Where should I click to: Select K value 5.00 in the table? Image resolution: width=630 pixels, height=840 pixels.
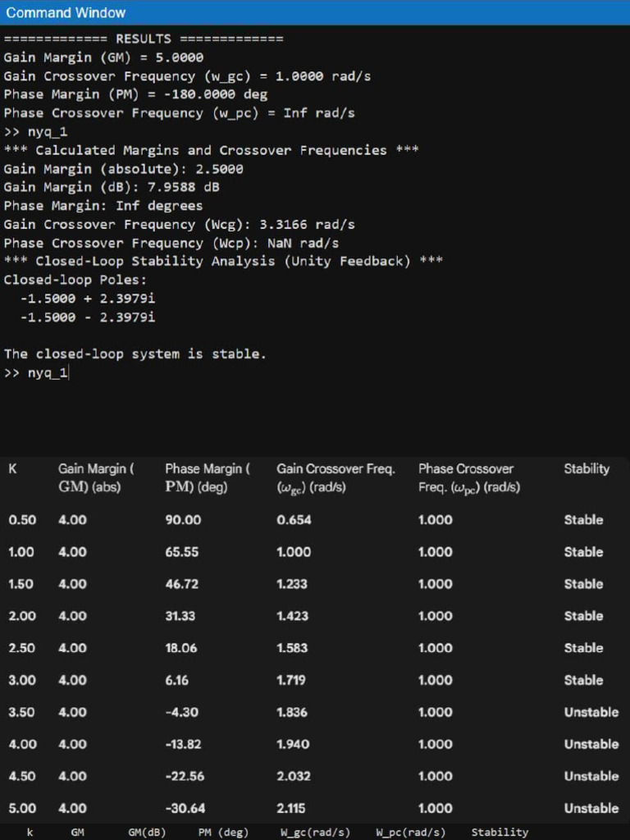pos(22,808)
